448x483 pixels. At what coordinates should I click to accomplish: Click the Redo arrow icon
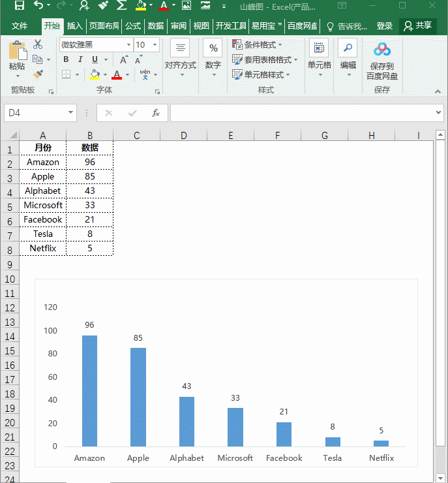click(x=62, y=5)
